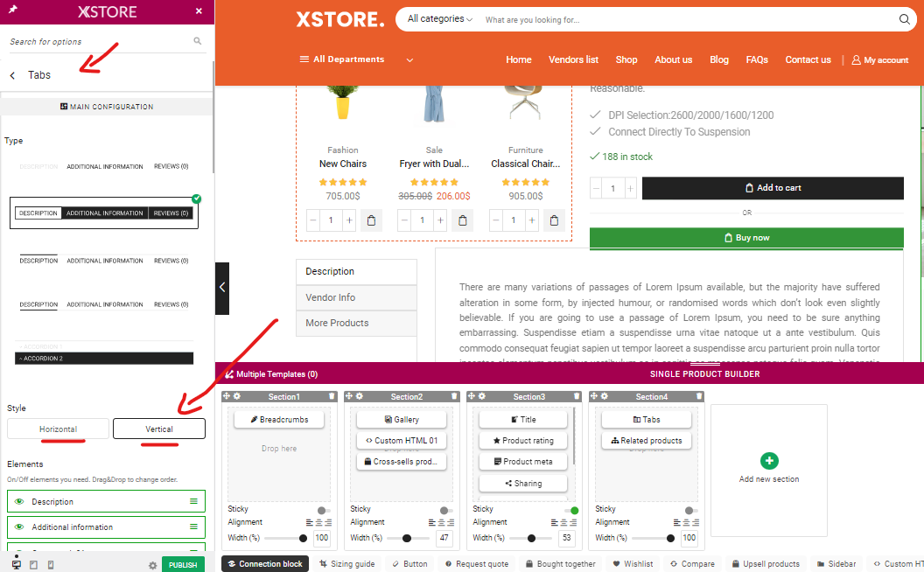Image resolution: width=924 pixels, height=572 pixels.
Task: Toggle Sticky switch for Section4
Action: click(x=690, y=510)
